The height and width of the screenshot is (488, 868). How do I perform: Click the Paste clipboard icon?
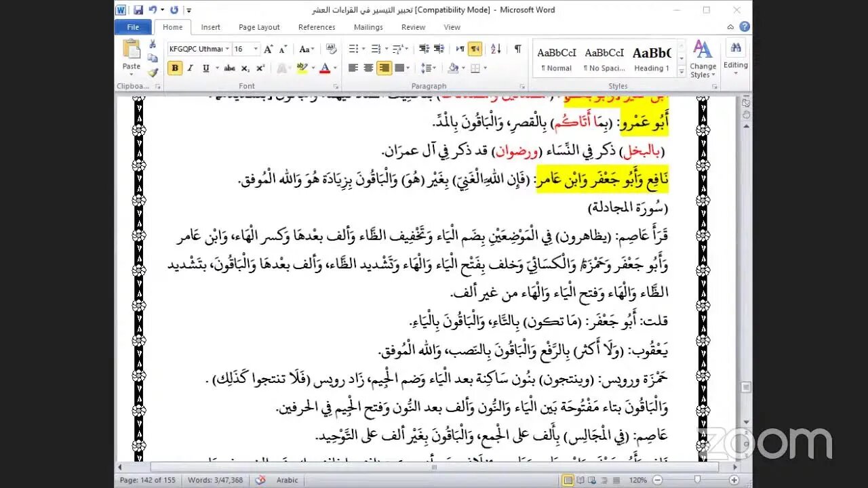[132, 49]
